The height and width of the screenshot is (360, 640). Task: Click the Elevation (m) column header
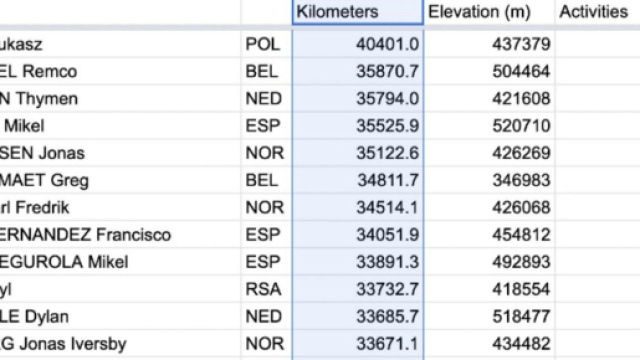489,12
